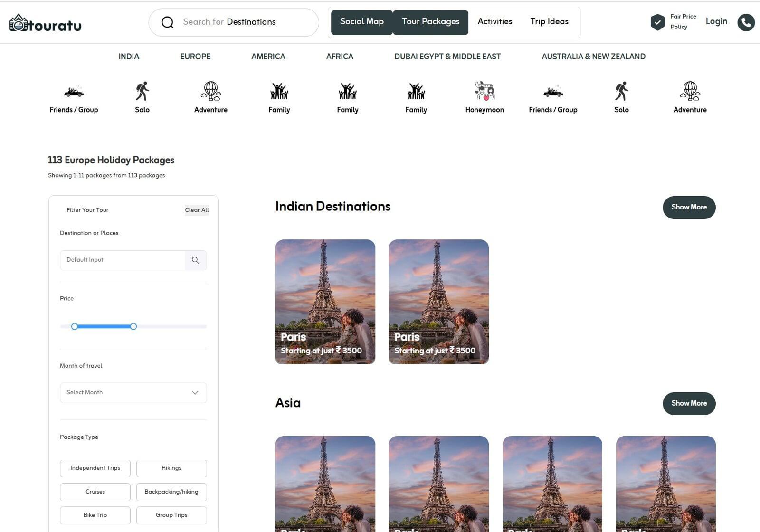Image resolution: width=760 pixels, height=532 pixels.
Task: Open the Select Month dropdown
Action: [133, 393]
